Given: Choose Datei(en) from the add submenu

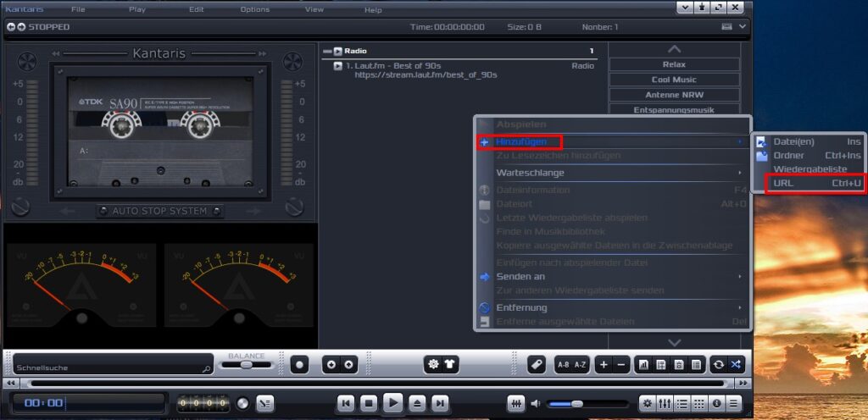Looking at the screenshot, I should tap(809, 141).
